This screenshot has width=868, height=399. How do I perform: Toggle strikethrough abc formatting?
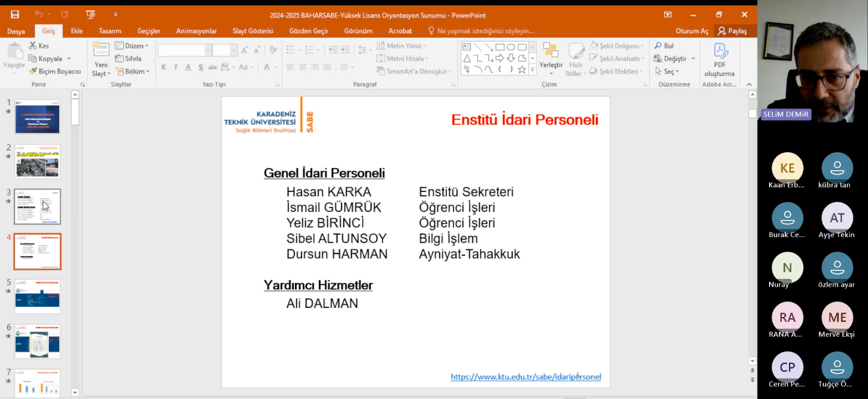212,67
